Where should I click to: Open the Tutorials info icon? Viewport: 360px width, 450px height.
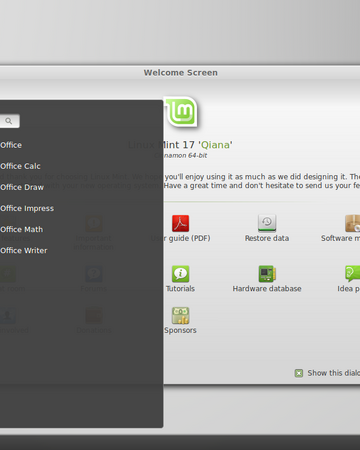click(180, 274)
